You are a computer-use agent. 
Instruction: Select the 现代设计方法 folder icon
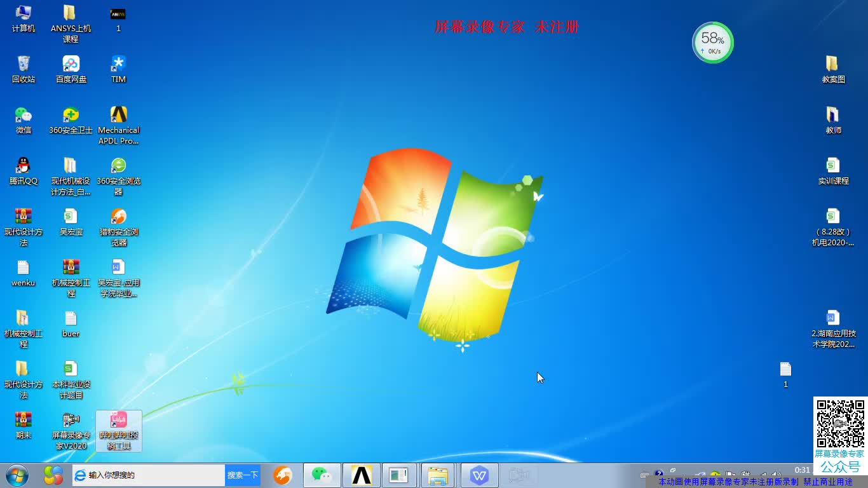pyautogui.click(x=24, y=379)
